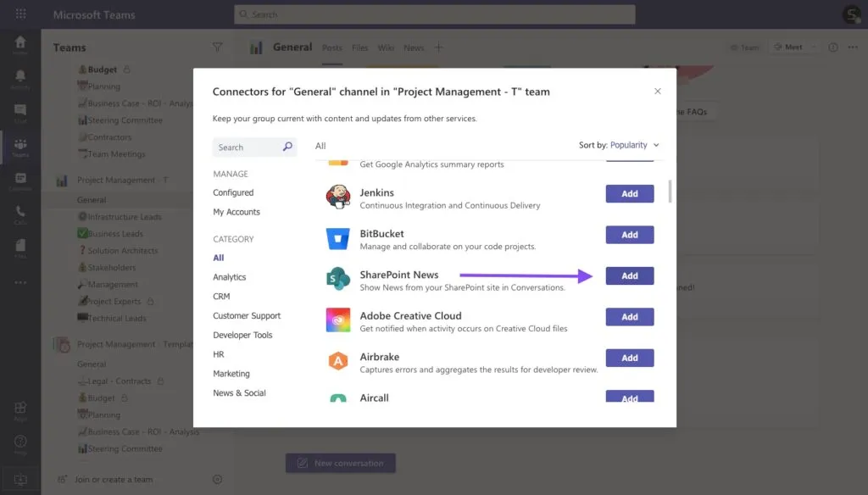
Task: Open the channel more options ellipsis
Action: click(853, 47)
